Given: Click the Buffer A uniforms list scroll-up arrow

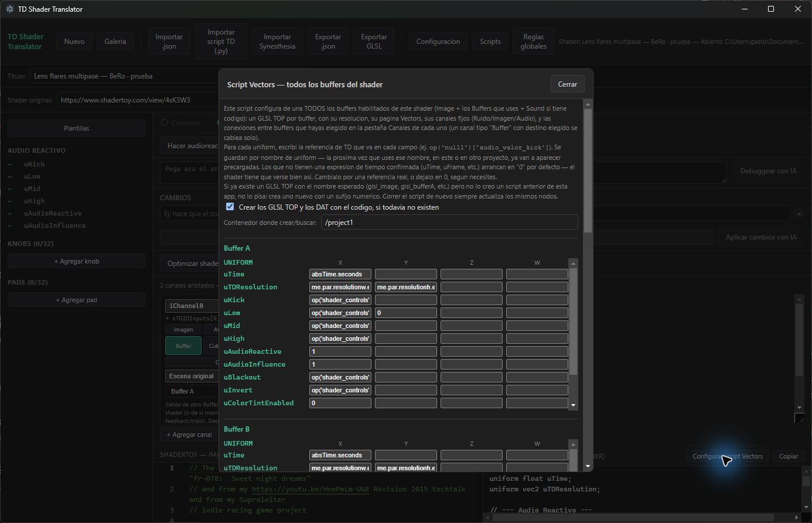Looking at the screenshot, I should (x=574, y=263).
